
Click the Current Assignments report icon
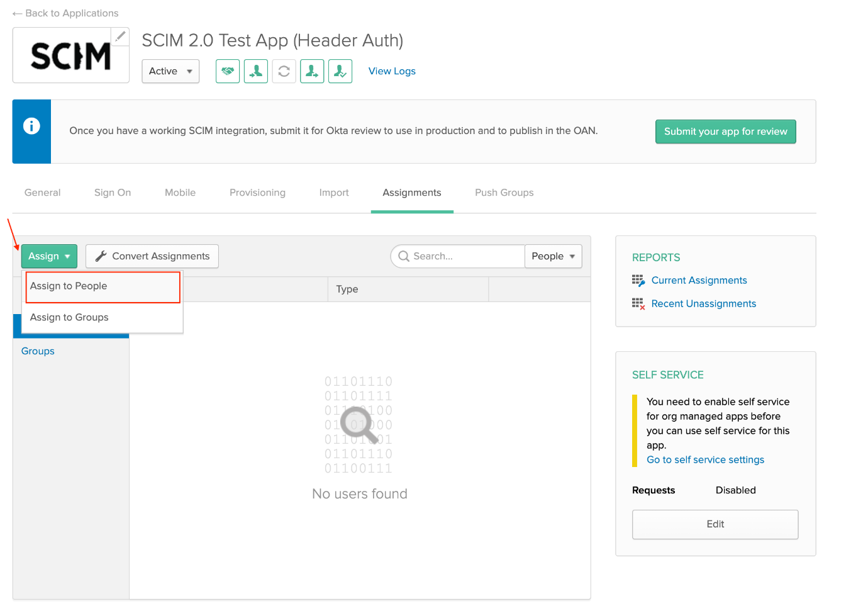point(638,281)
